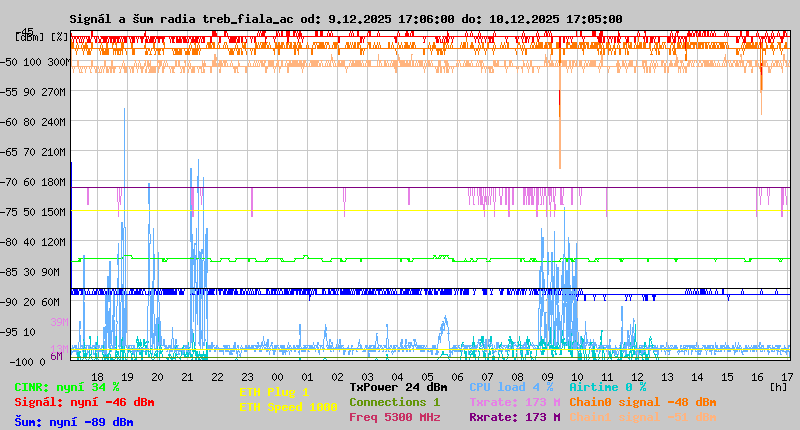Click the 'TxPower 24 dBm' legend label

(398, 387)
